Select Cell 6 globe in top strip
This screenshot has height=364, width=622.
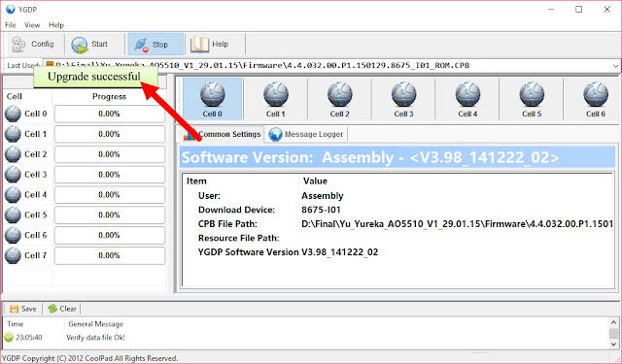tap(596, 99)
